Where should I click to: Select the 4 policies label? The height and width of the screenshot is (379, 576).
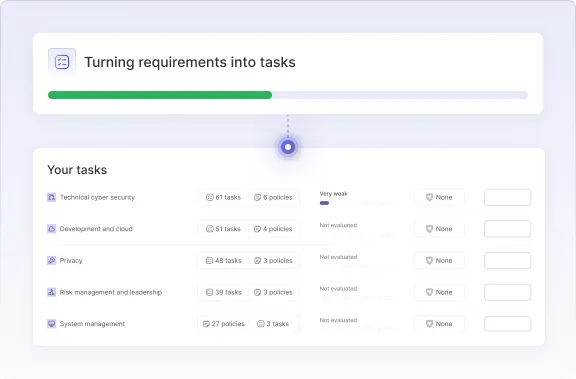pyautogui.click(x=278, y=229)
